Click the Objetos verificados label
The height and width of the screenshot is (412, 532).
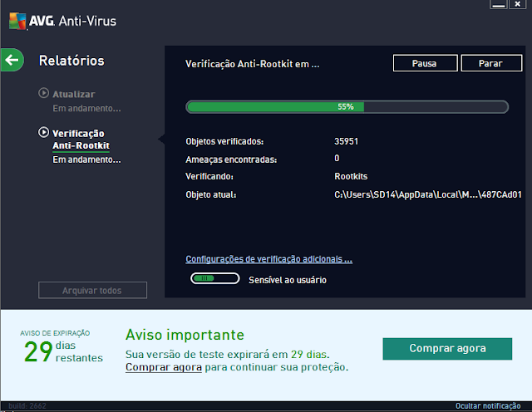(224, 141)
